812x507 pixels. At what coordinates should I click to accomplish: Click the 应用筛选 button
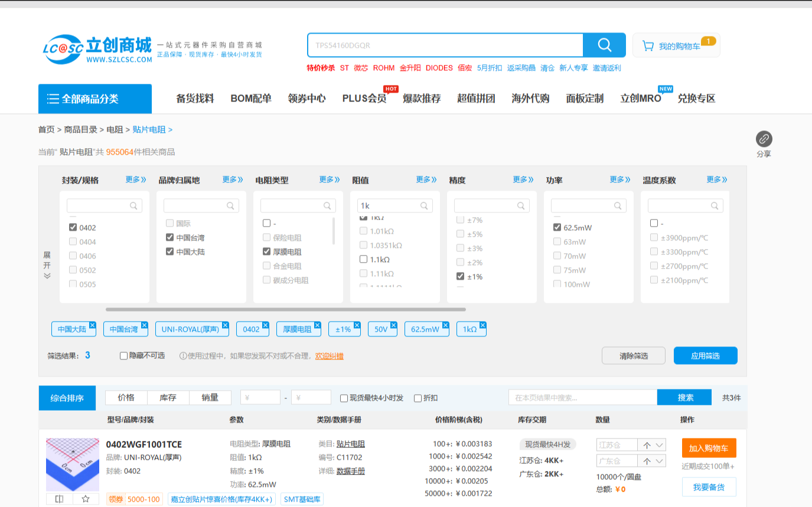pos(705,356)
